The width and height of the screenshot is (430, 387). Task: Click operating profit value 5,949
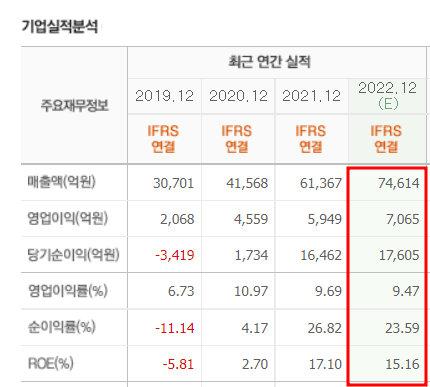point(325,219)
